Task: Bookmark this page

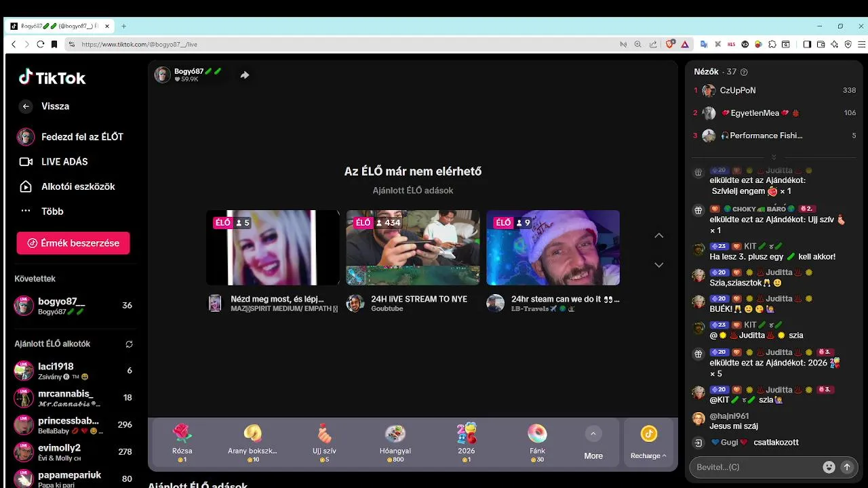Action: pyautogui.click(x=54, y=44)
